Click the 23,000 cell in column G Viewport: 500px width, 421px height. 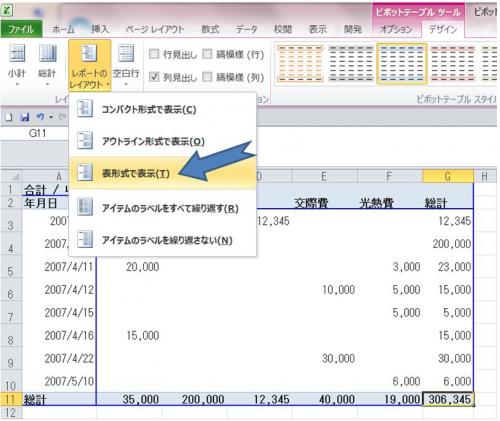point(448,267)
